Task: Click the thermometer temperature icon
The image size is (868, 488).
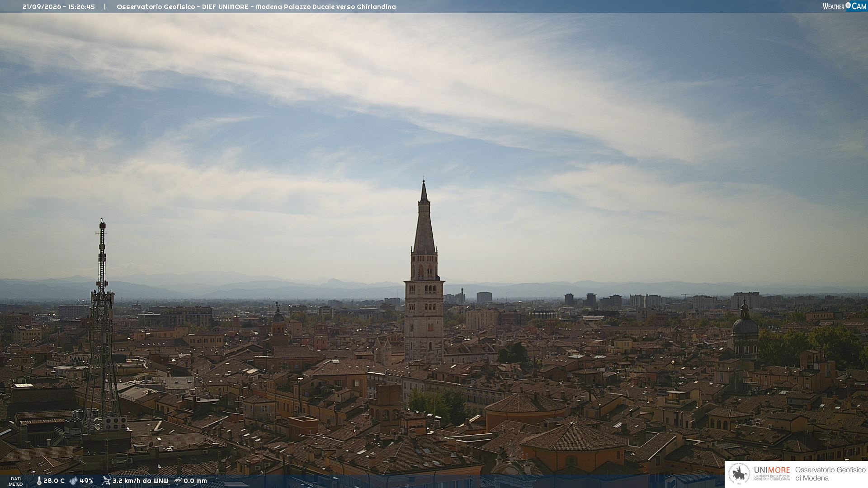Action: [x=39, y=481]
